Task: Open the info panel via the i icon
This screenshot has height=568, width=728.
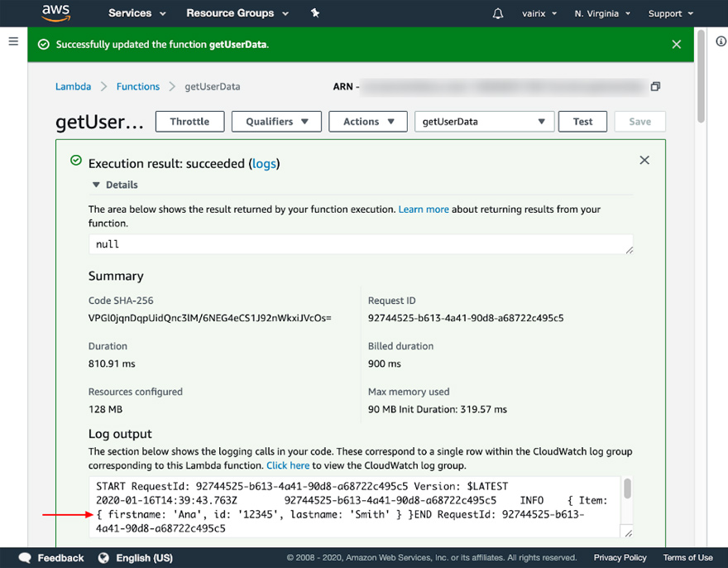Action: tap(719, 41)
